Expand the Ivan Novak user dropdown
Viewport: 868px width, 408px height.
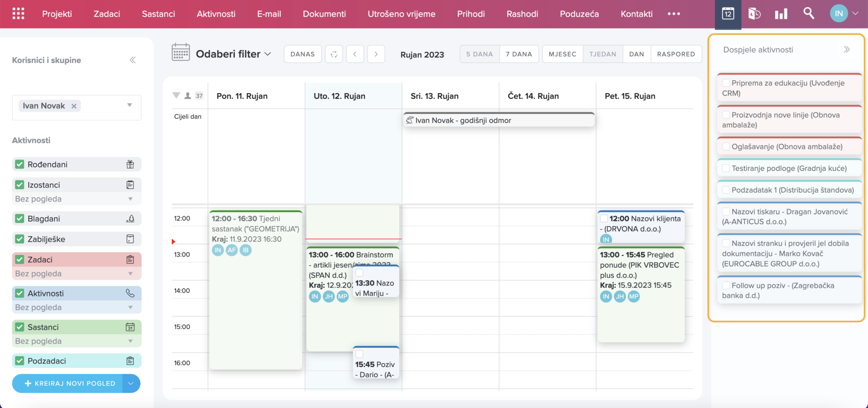point(130,105)
